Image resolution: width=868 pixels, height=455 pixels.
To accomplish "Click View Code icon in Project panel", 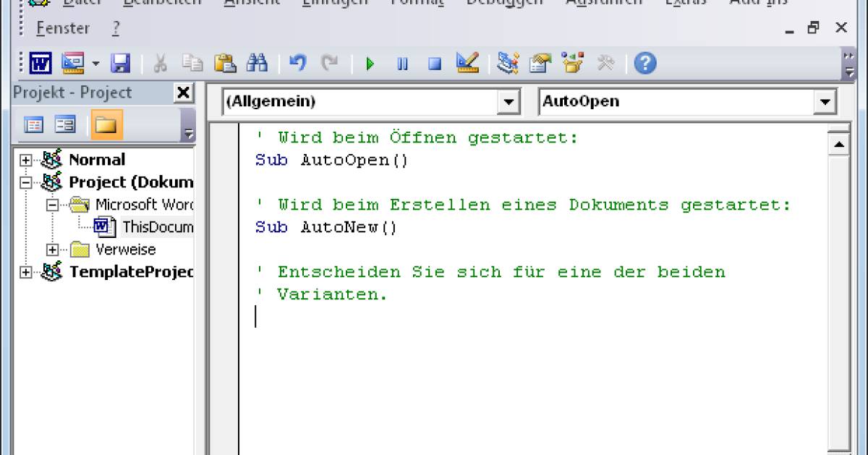I will (33, 125).
